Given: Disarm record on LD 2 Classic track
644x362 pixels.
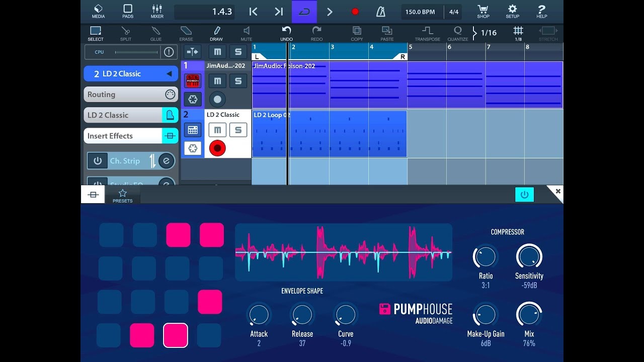Looking at the screenshot, I should pyautogui.click(x=217, y=148).
